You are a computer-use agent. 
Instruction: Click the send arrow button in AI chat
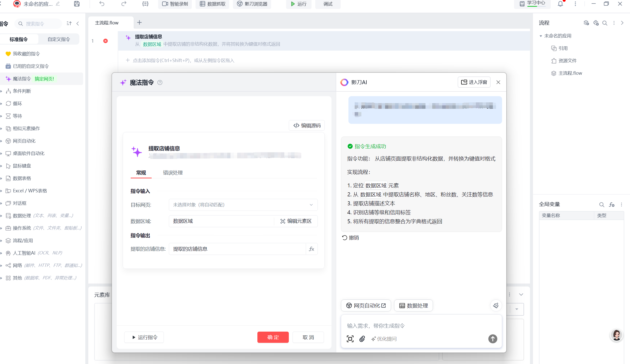[x=493, y=339]
